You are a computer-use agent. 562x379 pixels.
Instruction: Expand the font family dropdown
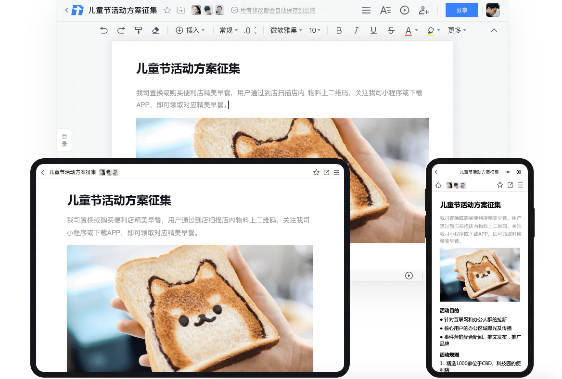[286, 30]
